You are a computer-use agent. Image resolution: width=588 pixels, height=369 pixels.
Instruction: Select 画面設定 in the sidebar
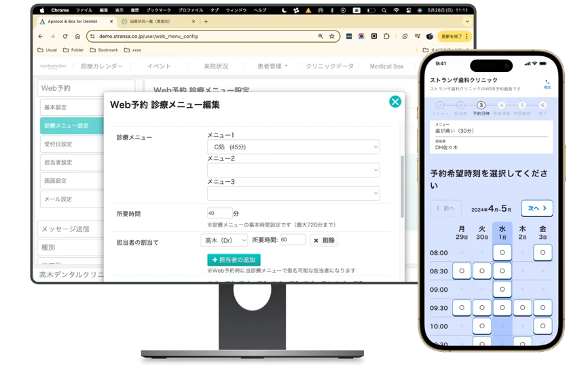[71, 180]
